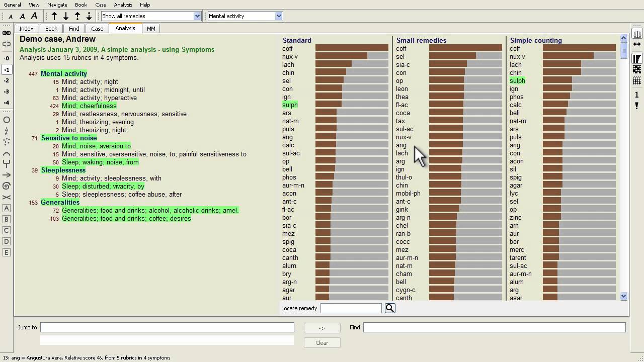
Task: Select the bar list results view icon
Action: [636, 59]
